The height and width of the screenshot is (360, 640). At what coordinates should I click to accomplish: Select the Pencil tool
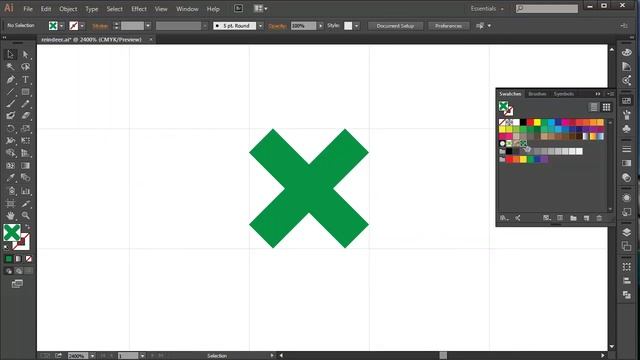point(25,104)
